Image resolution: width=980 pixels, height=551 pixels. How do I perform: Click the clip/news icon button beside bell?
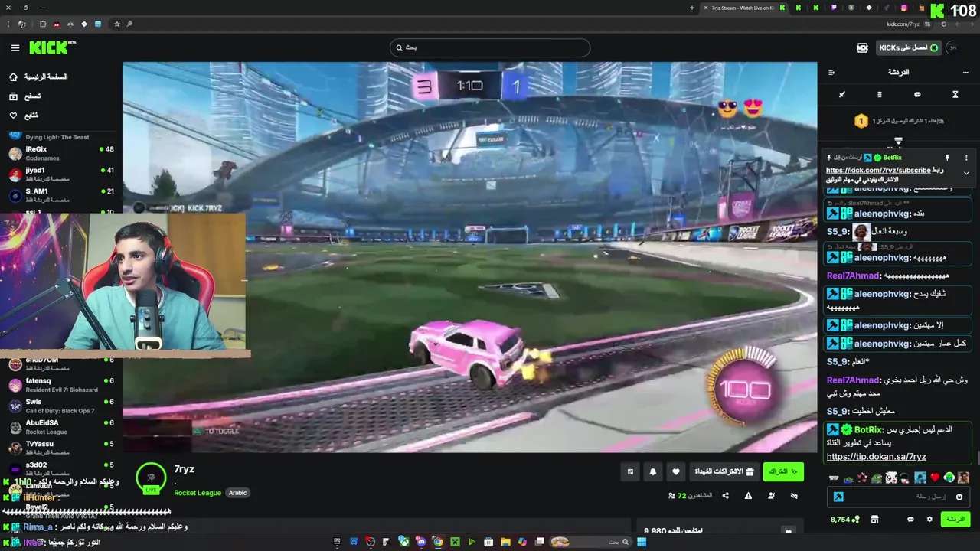click(630, 471)
